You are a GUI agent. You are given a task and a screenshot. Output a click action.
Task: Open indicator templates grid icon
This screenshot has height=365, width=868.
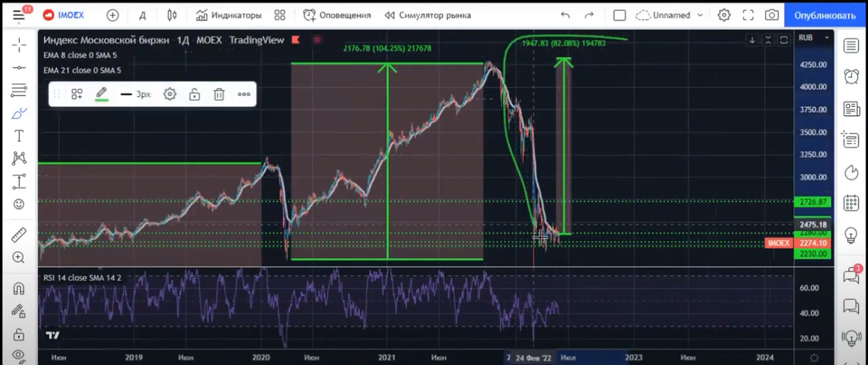tap(280, 15)
